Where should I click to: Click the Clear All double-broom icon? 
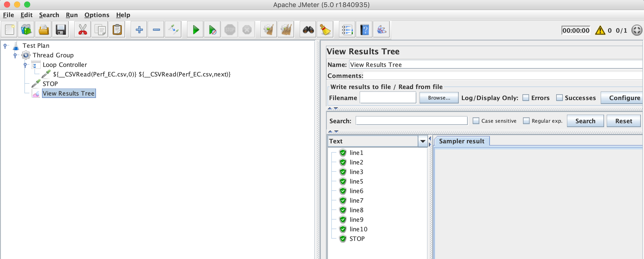[x=286, y=30]
